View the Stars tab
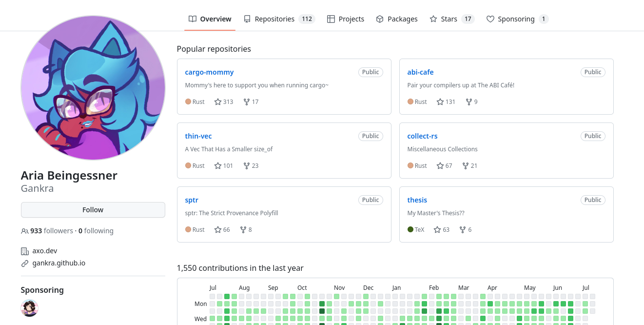This screenshot has width=644, height=325. (x=452, y=19)
